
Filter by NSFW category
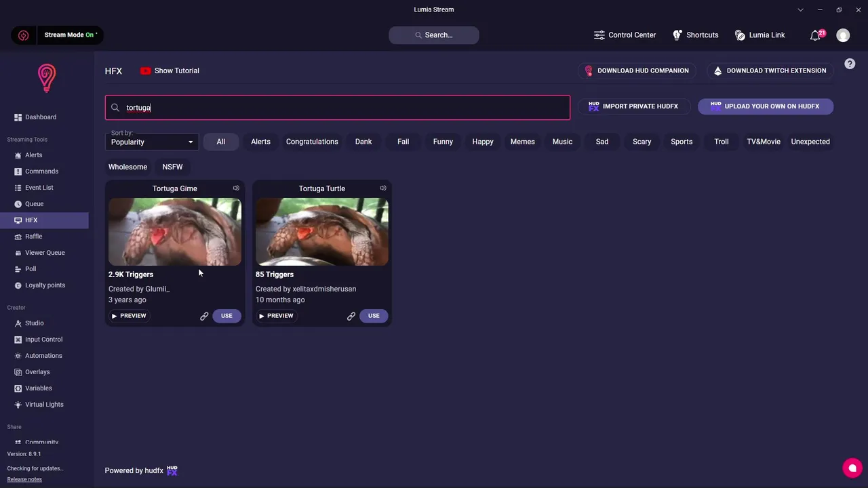172,167
